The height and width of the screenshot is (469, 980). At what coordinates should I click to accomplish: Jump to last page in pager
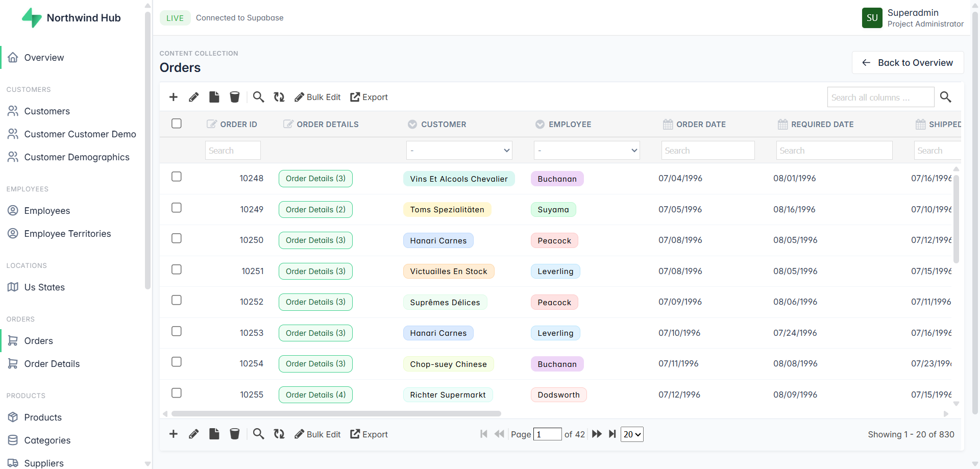point(612,434)
